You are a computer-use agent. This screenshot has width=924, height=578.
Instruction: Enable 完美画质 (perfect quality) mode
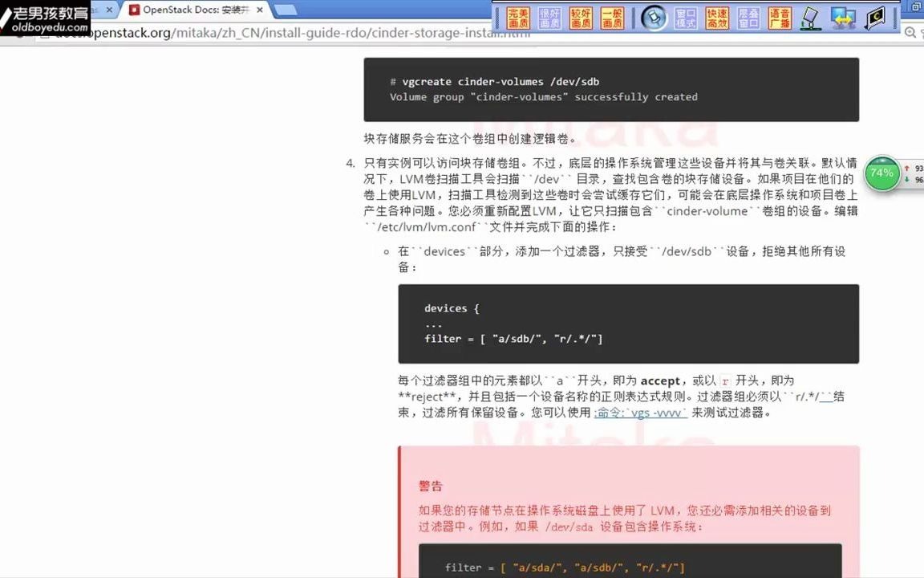click(519, 17)
